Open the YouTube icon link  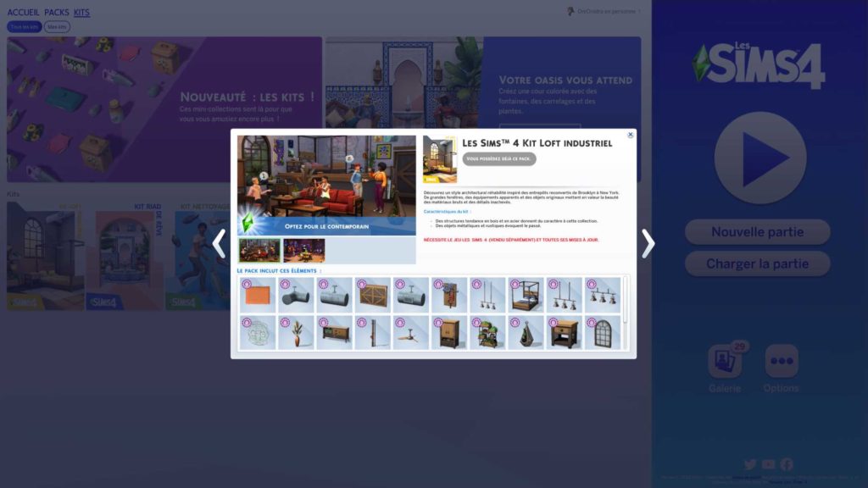[x=768, y=463]
